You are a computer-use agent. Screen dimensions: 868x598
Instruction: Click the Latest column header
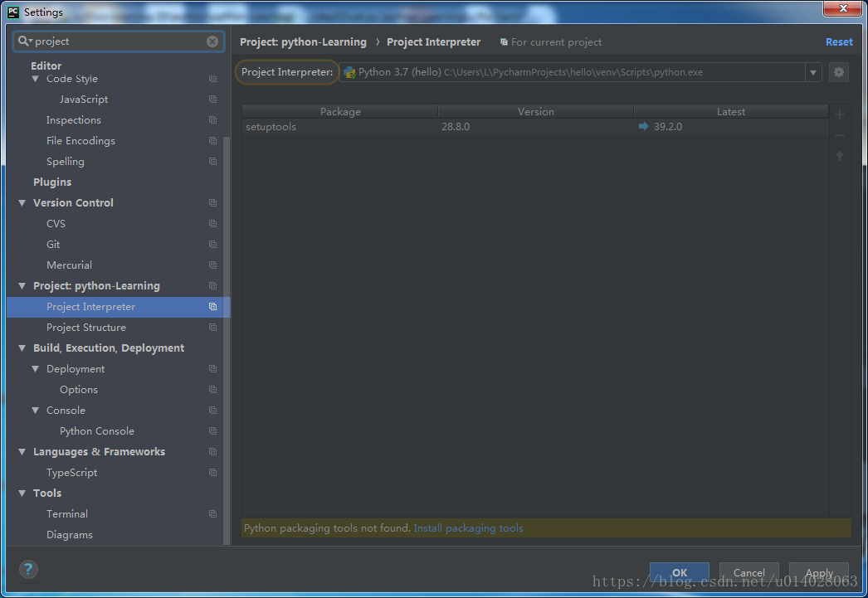coord(731,112)
